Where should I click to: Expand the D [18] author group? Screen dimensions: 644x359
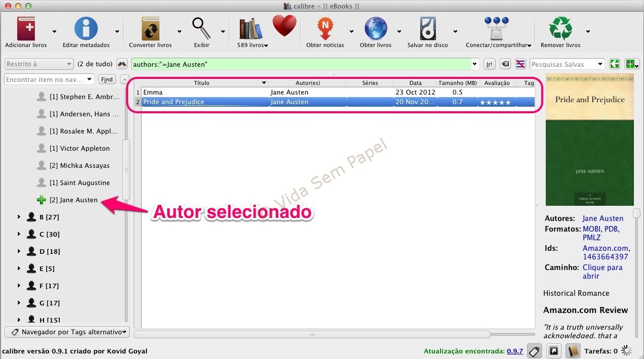pyautogui.click(x=19, y=251)
